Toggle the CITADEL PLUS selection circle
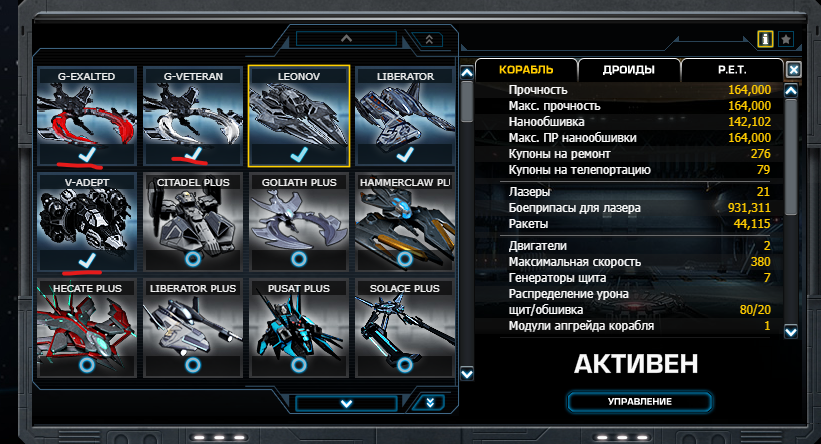The image size is (821, 444). coord(193,259)
